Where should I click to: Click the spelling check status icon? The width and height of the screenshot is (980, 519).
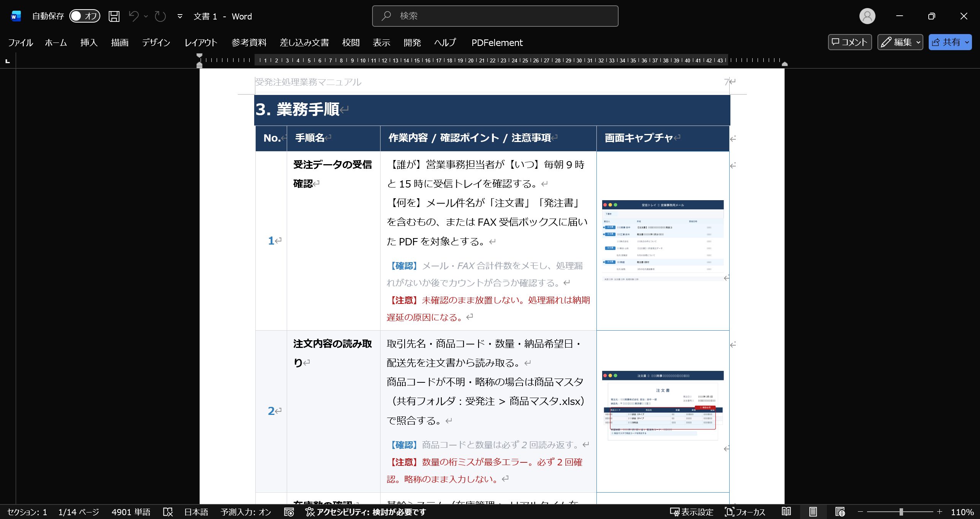(x=168, y=512)
